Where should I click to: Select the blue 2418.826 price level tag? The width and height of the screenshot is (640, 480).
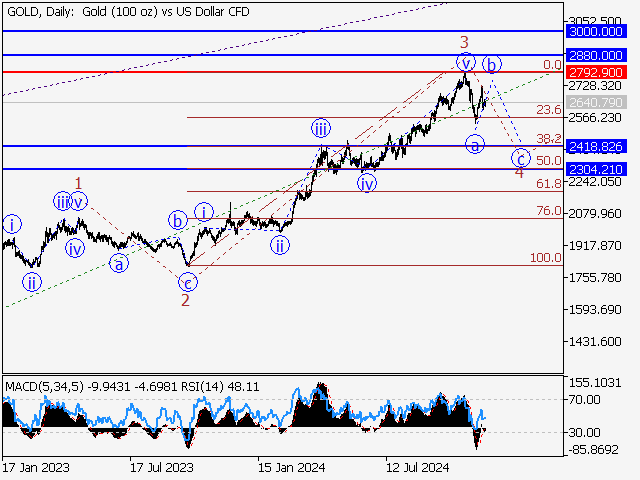pos(596,147)
